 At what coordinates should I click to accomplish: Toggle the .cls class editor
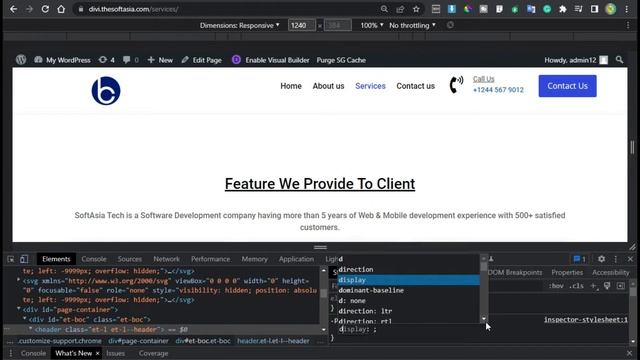(576, 286)
